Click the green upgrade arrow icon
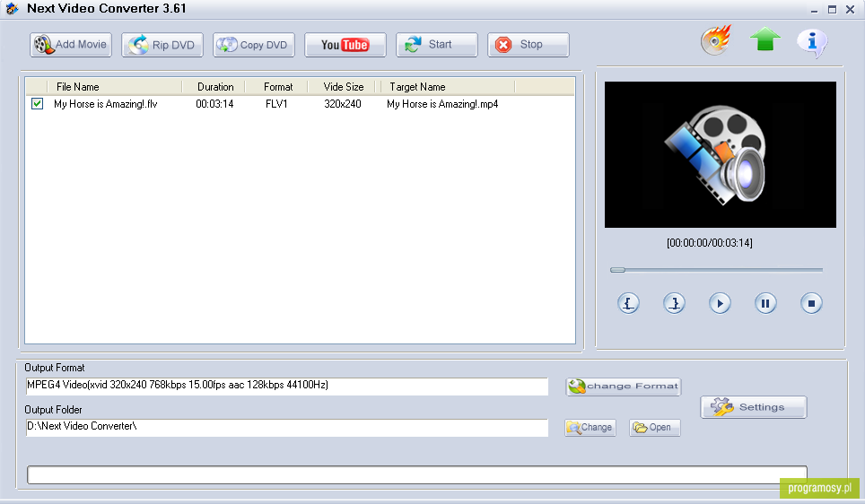 click(x=765, y=39)
